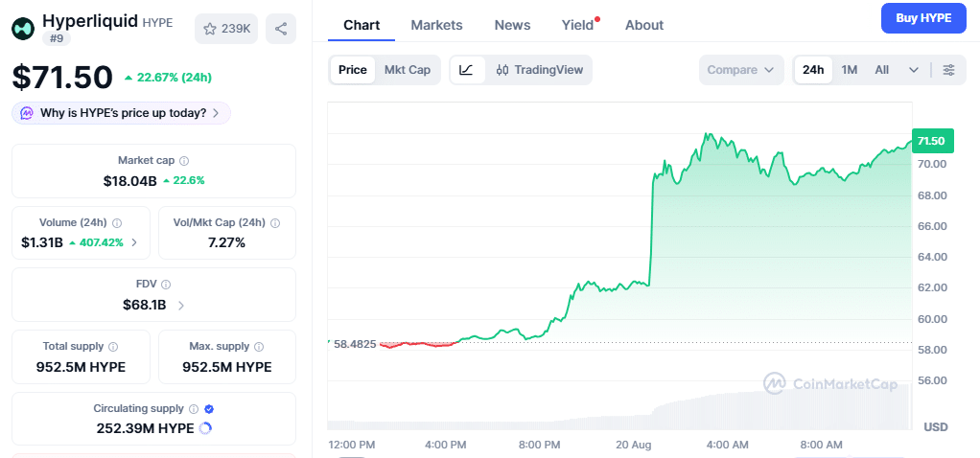
Task: Switch to the About tab
Action: pos(644,25)
